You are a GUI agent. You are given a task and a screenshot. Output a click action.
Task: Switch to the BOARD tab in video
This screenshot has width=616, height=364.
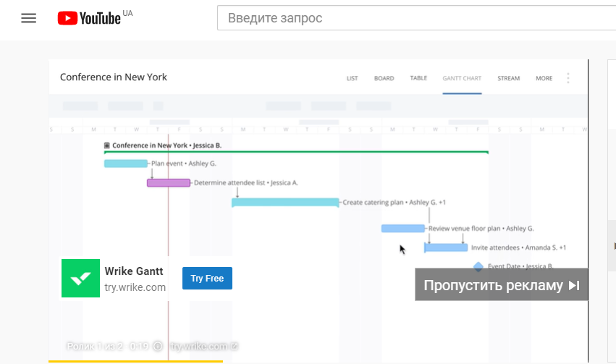coord(384,79)
